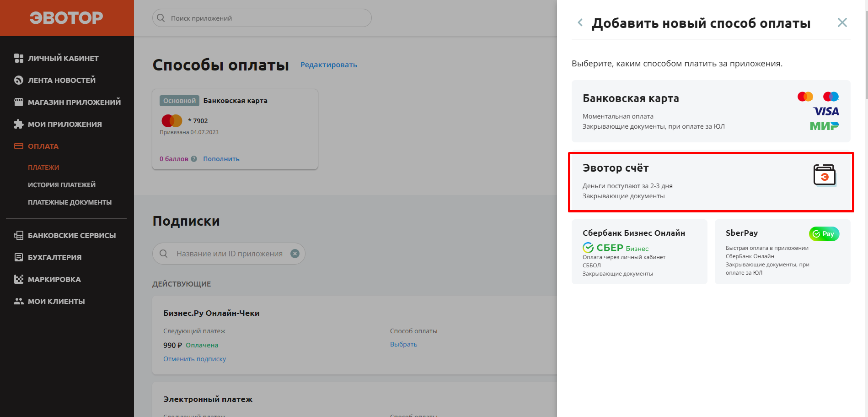Viewport: 868px width, 417px height.
Task: Focus the Название или ID приложения field
Action: [229, 254]
